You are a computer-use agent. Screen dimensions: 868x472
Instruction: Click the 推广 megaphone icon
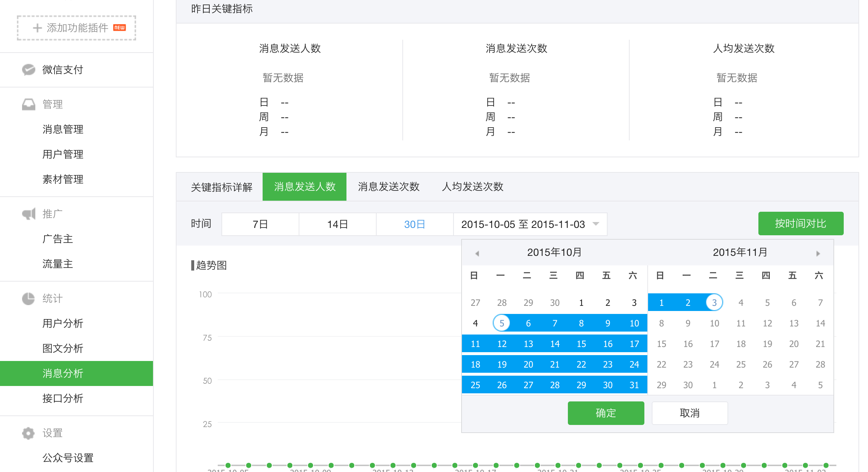pos(28,214)
